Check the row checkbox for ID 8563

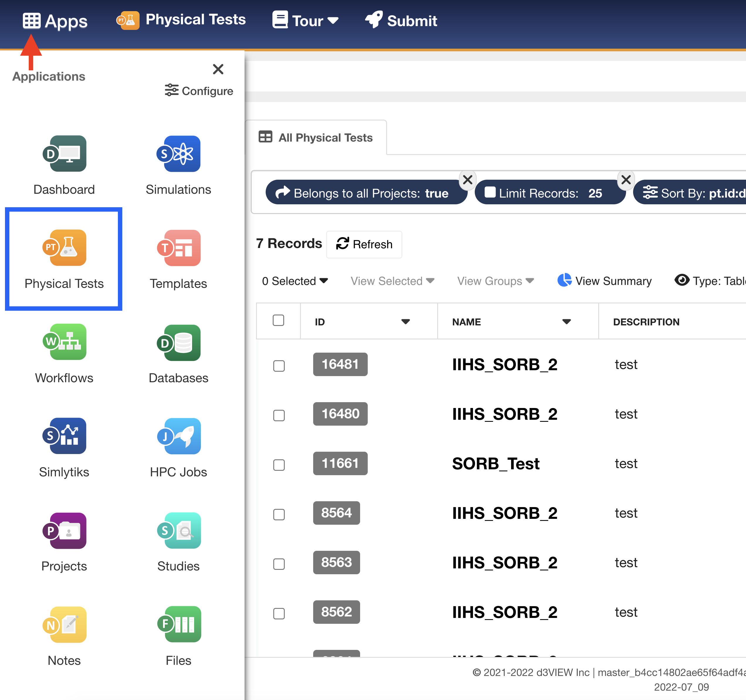pyautogui.click(x=279, y=564)
